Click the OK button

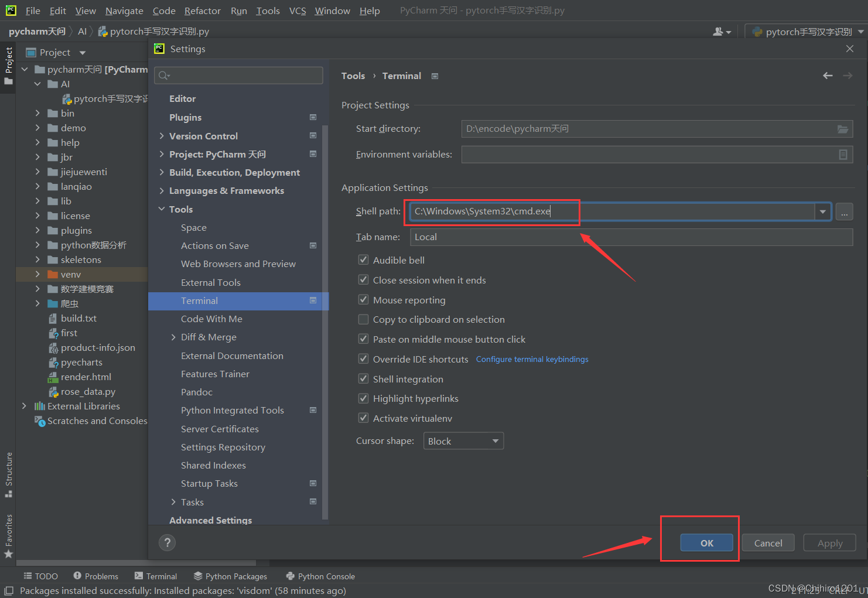(706, 543)
